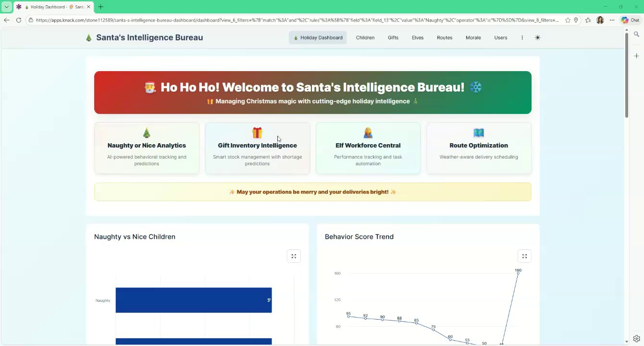
Task: Go to the Children page
Action: [365, 37]
